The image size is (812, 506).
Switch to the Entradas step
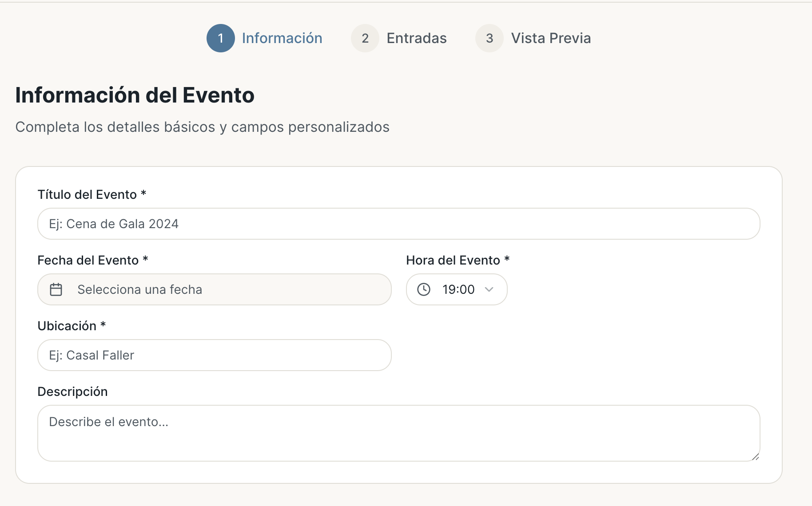(x=416, y=38)
